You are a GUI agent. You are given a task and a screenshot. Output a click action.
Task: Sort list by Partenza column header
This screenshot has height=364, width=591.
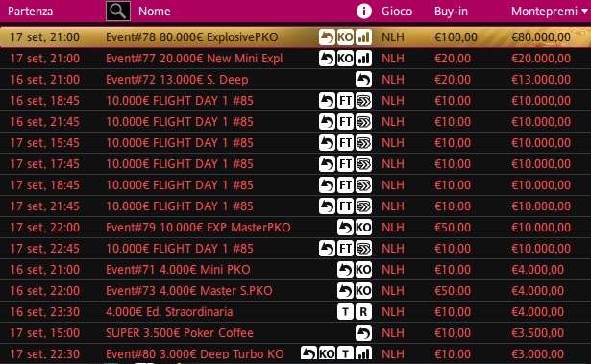point(30,12)
